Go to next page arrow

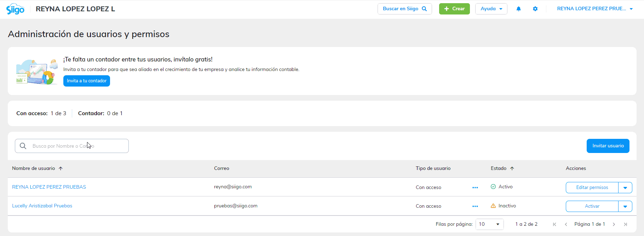click(614, 224)
